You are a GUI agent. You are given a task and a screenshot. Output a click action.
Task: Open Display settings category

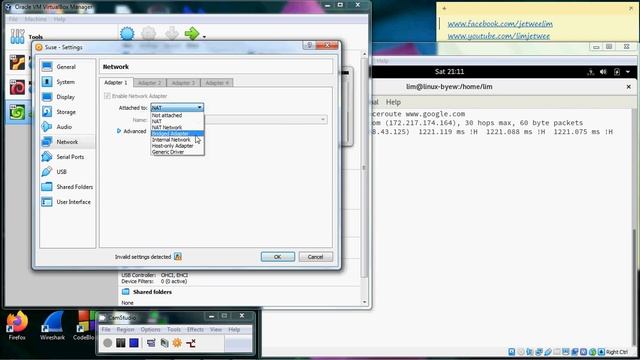click(65, 97)
